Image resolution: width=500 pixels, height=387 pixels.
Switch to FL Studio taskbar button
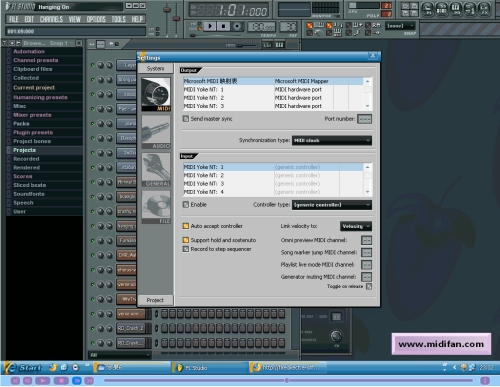[x=209, y=368]
